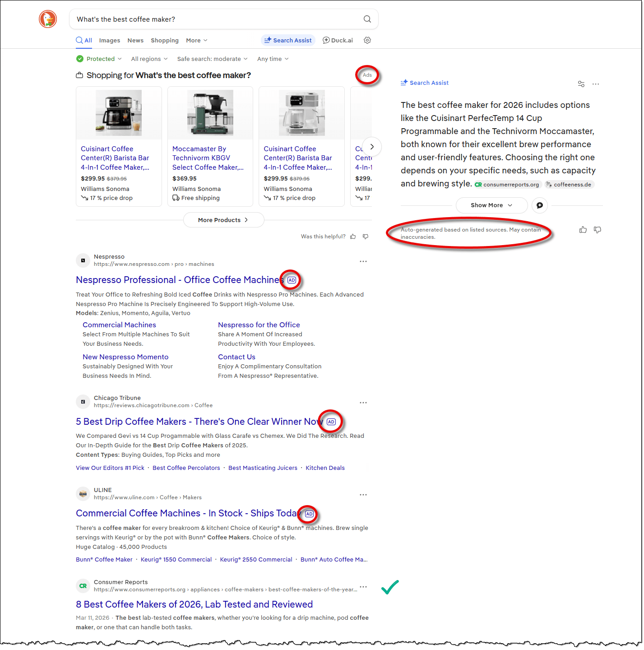Click Keurig® 1550 Commercial sitelink
Screen dimensions: 644x650
coord(176,560)
